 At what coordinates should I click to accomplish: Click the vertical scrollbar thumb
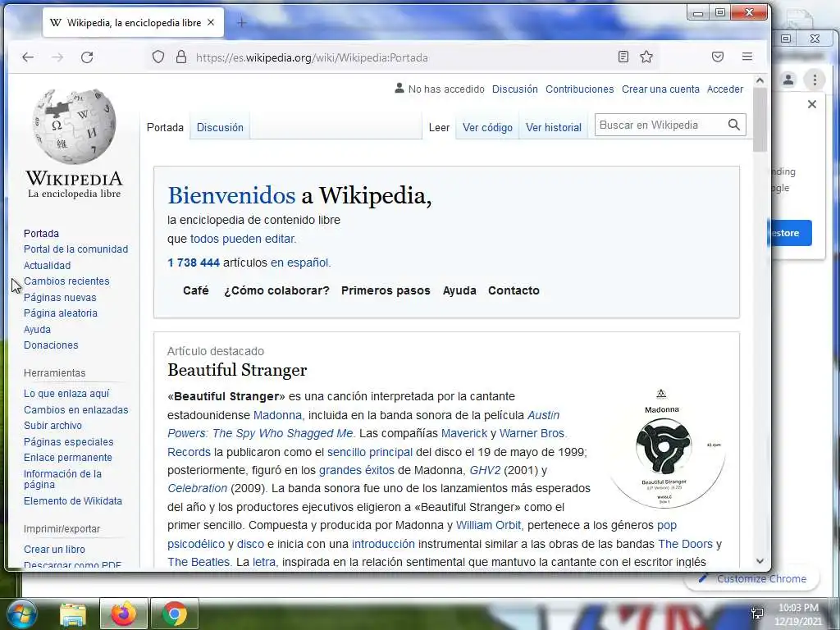pyautogui.click(x=760, y=119)
